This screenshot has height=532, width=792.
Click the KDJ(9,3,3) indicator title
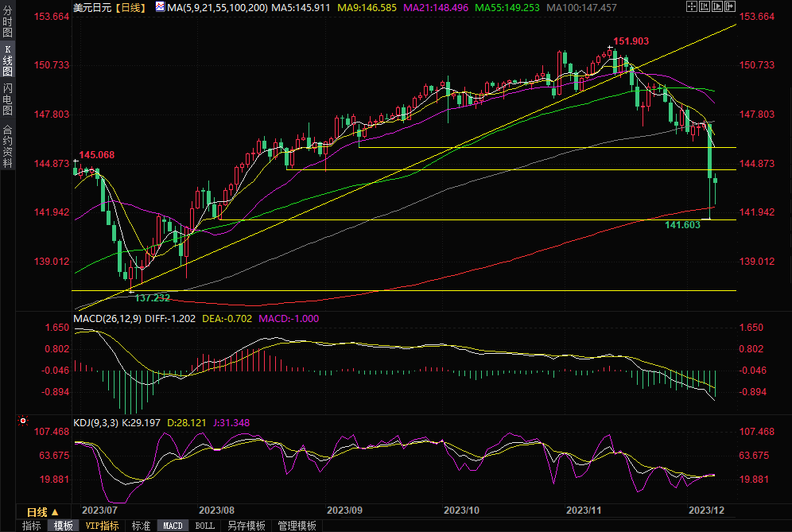pos(95,423)
